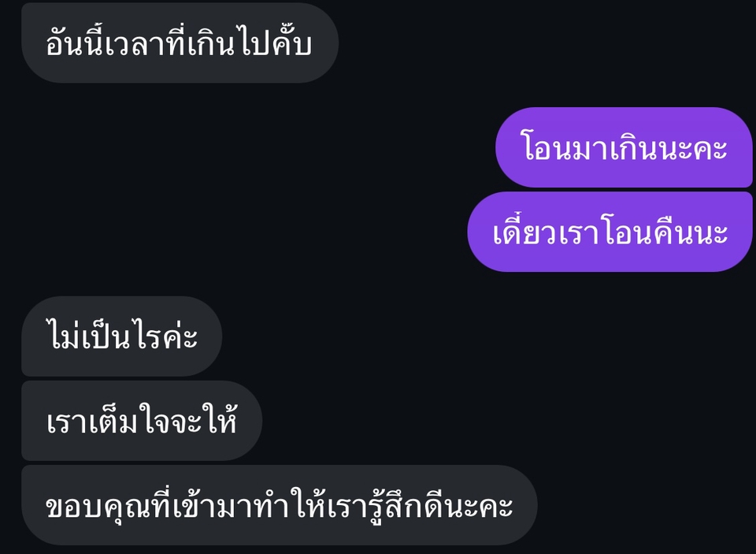Screen dimensions: 756x554
Task: Click the message starting with "ขอบคุณที่เข้ามา"
Action: pos(279,505)
